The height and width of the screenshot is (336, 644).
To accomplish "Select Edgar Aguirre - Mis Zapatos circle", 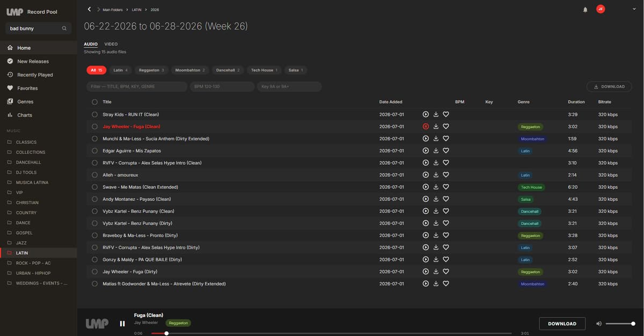I will (94, 151).
